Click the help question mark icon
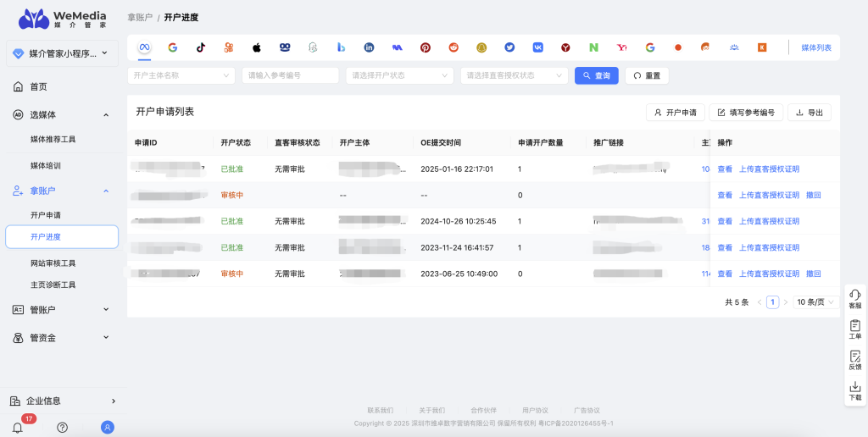Screen dimensions: 868x437 (x=62, y=427)
